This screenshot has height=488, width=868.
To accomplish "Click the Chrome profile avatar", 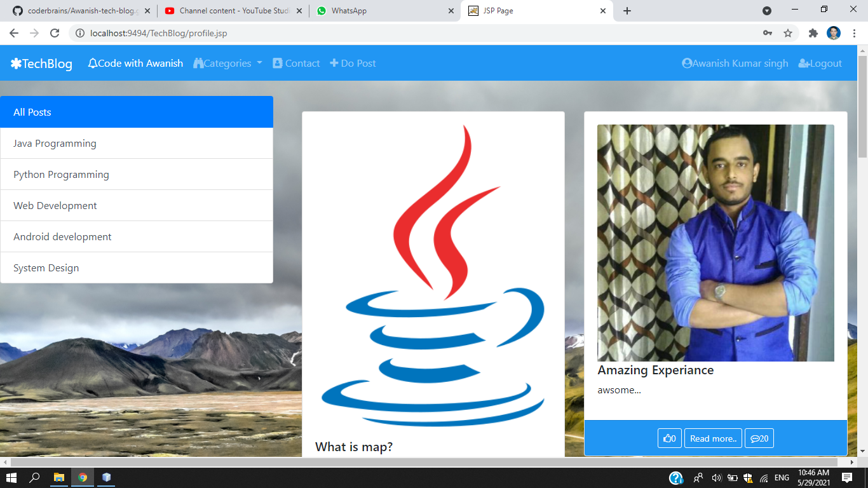I will [834, 33].
